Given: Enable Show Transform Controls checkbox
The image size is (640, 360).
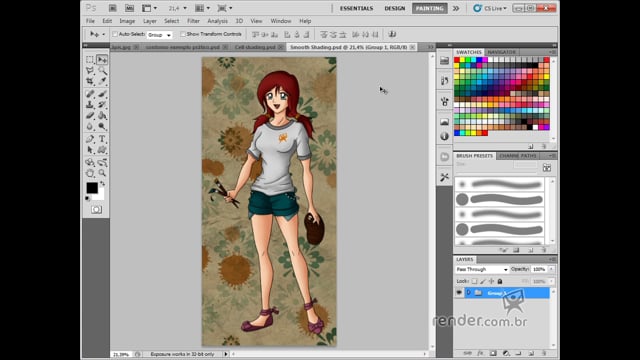Looking at the screenshot, I should pyautogui.click(x=183, y=34).
